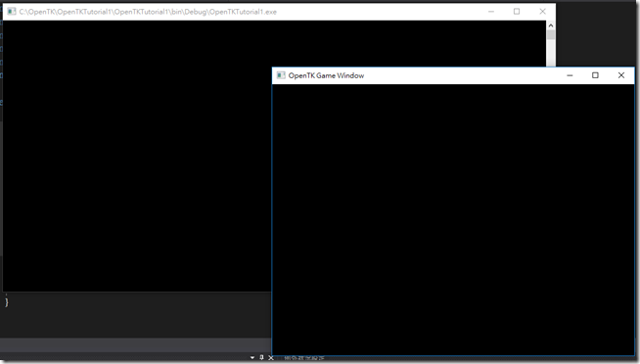Minimize the OpenTKTutorial1.exe console window
Viewport: 640px width, 364px height.
tap(491, 12)
